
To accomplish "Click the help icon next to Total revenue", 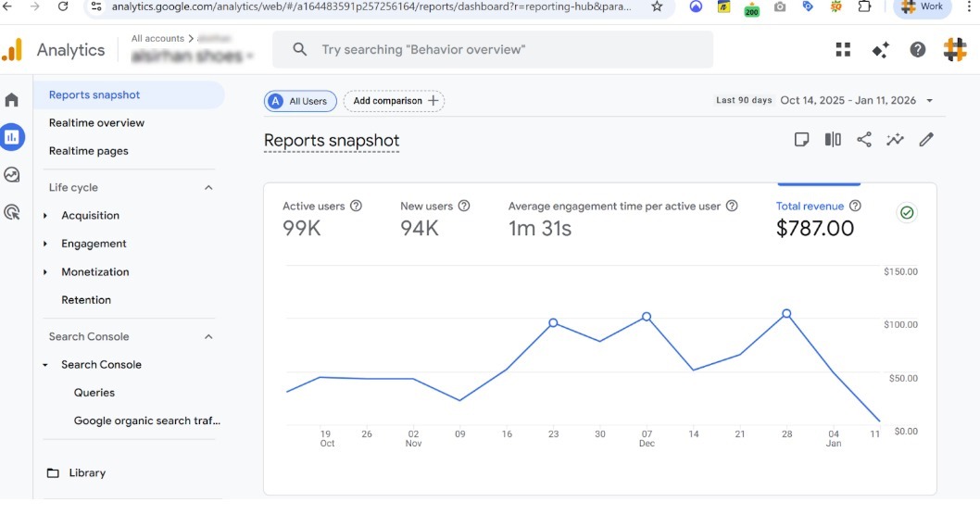I will pyautogui.click(x=855, y=206).
